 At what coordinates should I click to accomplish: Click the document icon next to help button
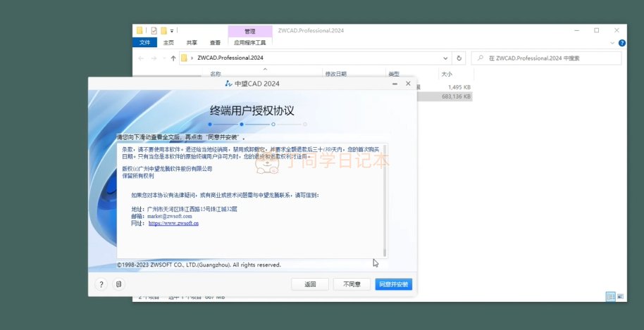click(118, 284)
